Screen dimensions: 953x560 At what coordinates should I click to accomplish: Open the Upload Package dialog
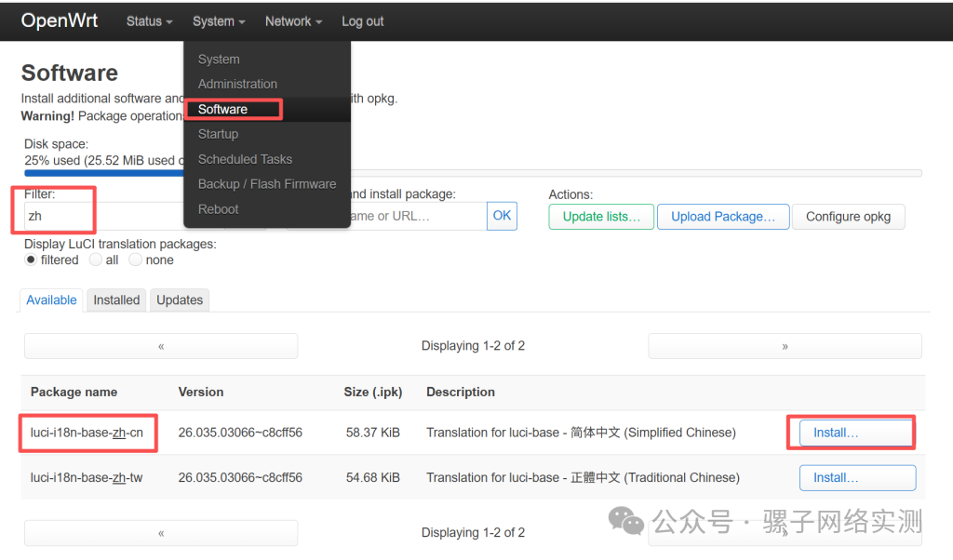click(x=723, y=216)
